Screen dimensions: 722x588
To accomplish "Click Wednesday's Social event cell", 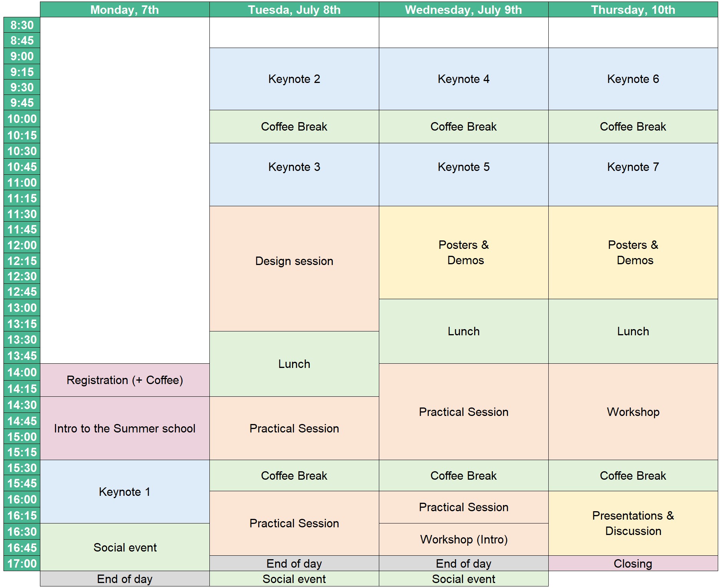I will coord(464,579).
